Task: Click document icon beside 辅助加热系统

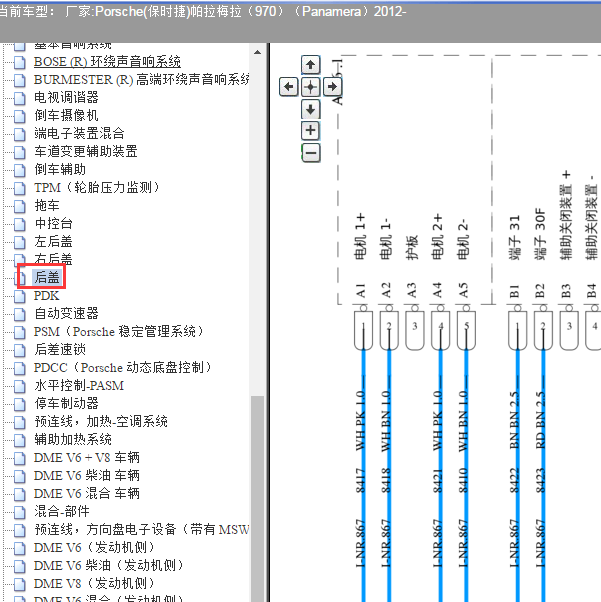Action: pyautogui.click(x=20, y=441)
